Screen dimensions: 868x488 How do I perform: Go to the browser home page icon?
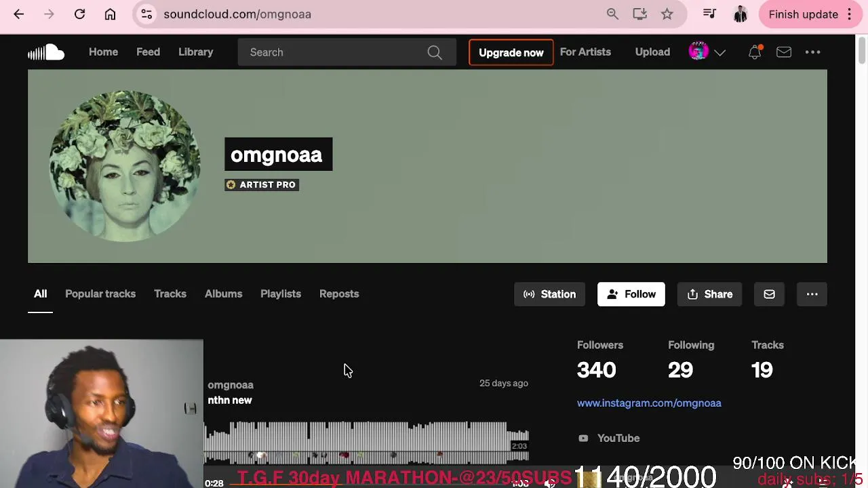(x=110, y=14)
